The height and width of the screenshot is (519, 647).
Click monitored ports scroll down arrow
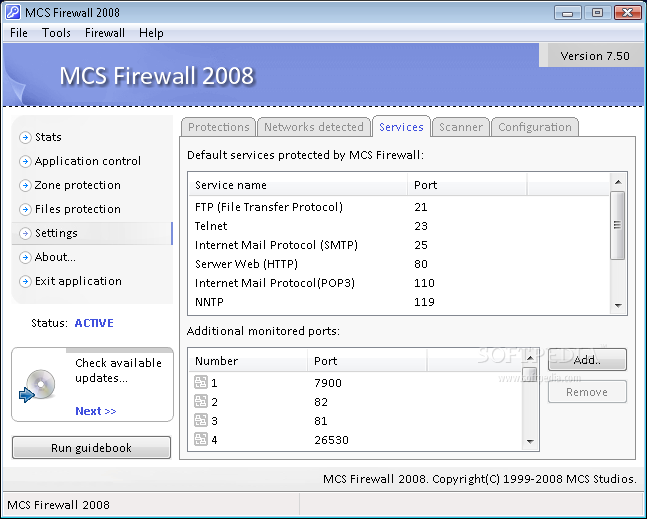tap(530, 441)
